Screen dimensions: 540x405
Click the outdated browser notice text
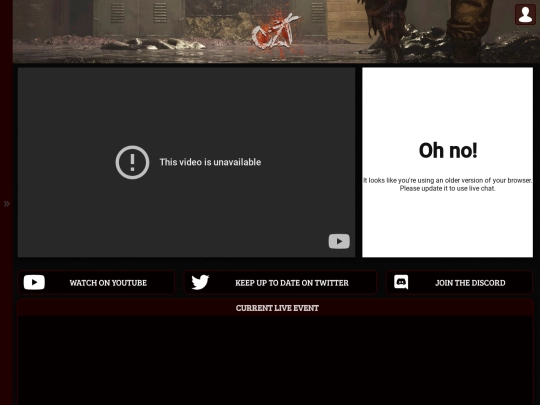coord(447,184)
